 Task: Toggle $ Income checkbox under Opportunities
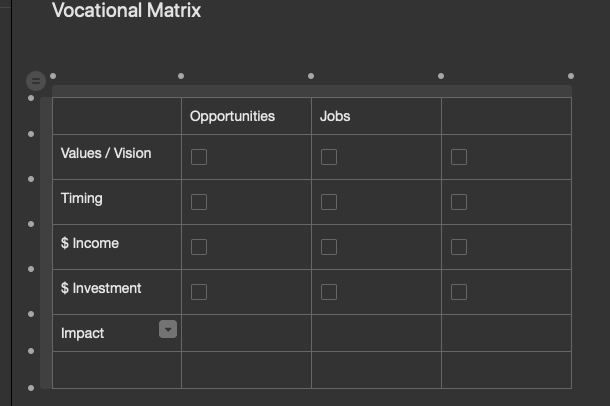(x=199, y=247)
